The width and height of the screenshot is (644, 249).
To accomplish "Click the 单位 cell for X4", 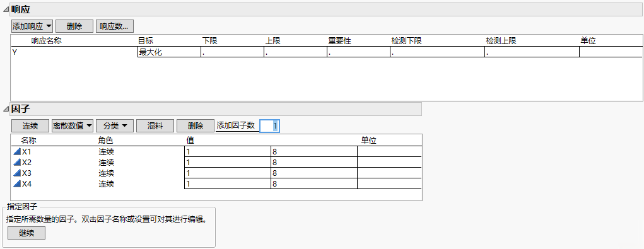I will point(389,183).
